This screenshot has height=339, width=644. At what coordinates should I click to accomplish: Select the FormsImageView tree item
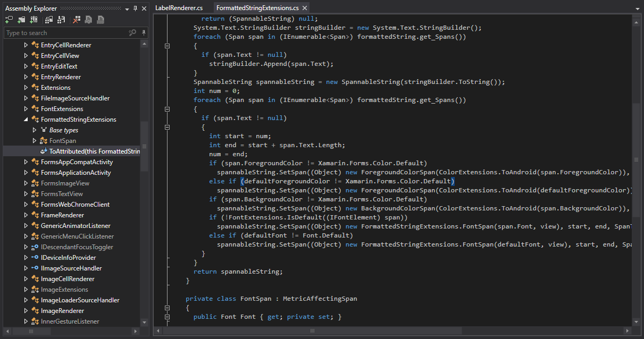tap(65, 183)
